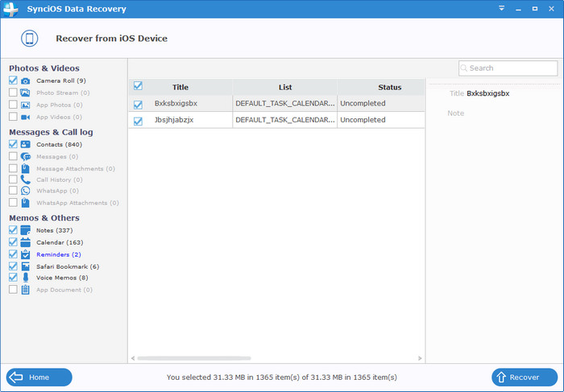The image size is (564, 392).
Task: Open the Contacts (840) category
Action: 60,144
